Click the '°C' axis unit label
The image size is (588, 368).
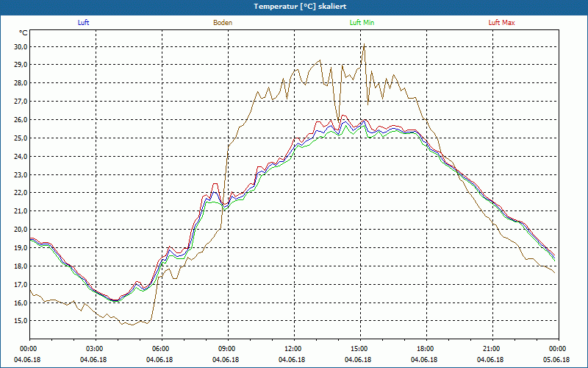[x=24, y=33]
